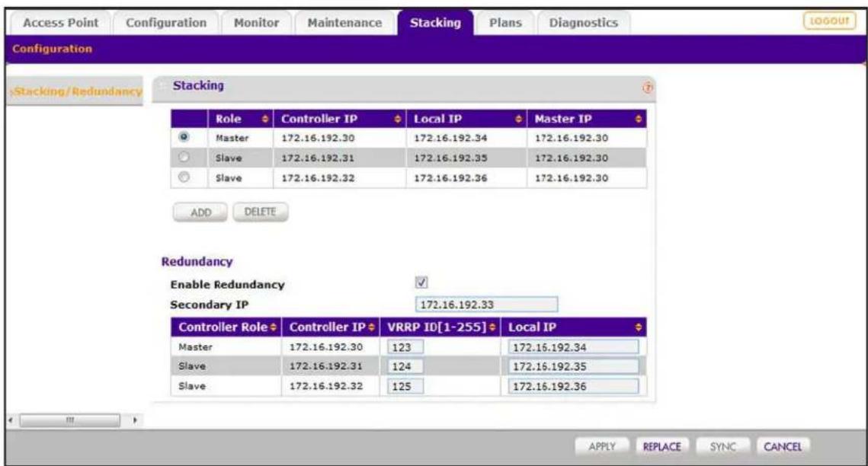This screenshot has height=466, width=868.
Task: Open the Monitor tab
Action: coord(256,23)
